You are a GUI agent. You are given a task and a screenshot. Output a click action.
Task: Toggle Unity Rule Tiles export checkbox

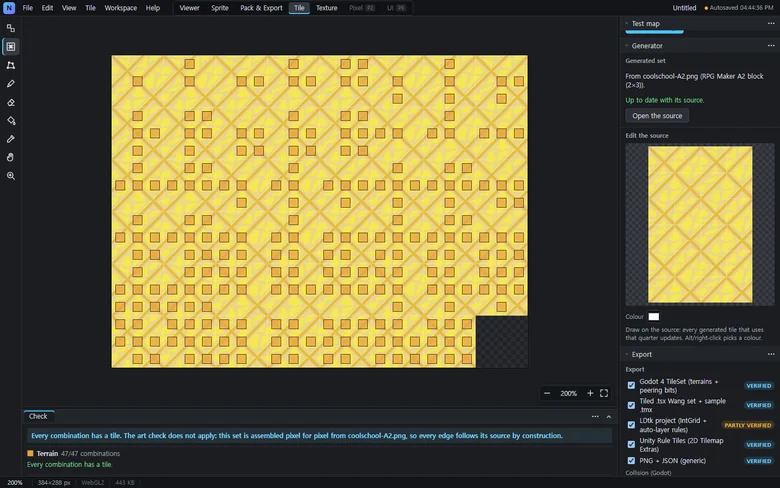pyautogui.click(x=631, y=445)
